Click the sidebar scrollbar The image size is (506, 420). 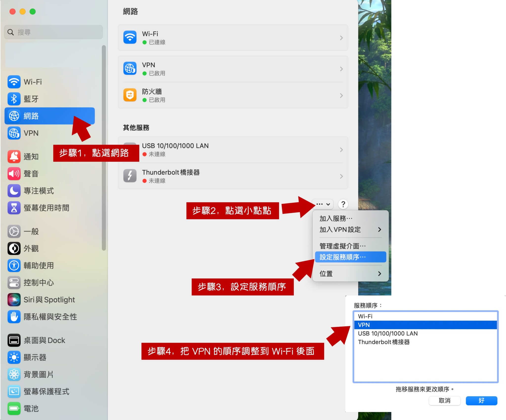(104, 148)
